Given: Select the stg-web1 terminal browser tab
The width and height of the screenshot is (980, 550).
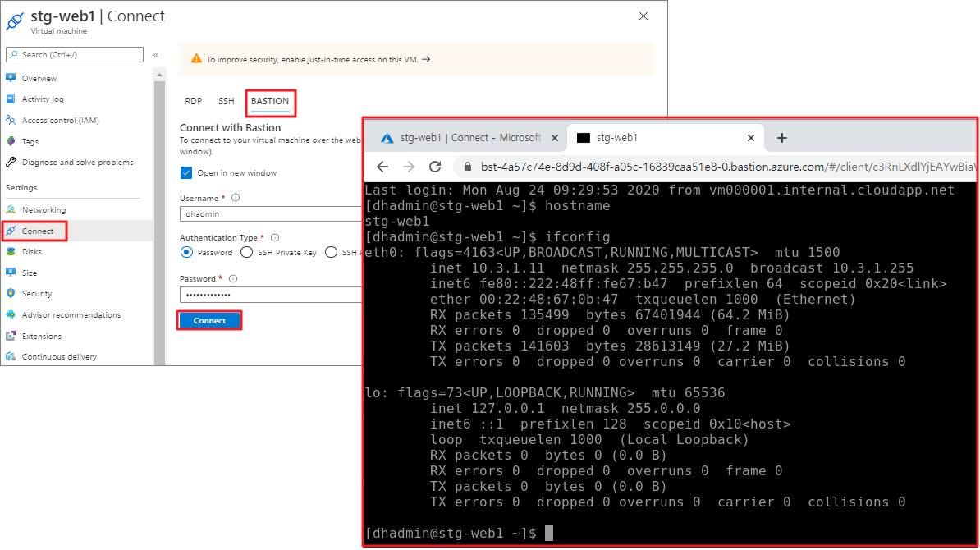Looking at the screenshot, I should pyautogui.click(x=666, y=138).
